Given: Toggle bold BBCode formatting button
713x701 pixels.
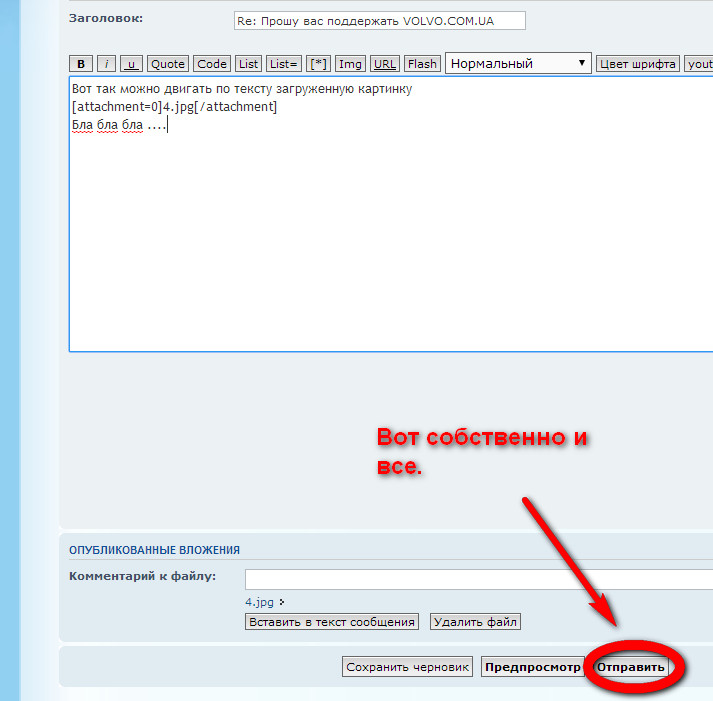Looking at the screenshot, I should coord(81,63).
